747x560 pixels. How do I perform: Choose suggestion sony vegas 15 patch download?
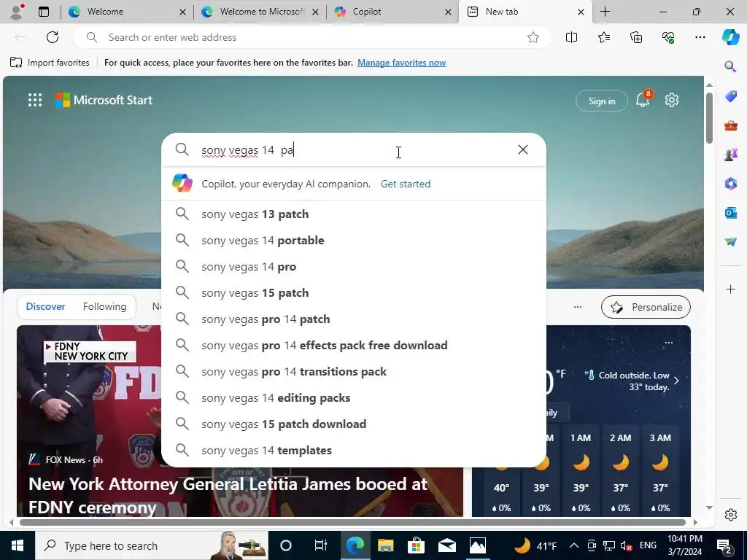click(354, 424)
